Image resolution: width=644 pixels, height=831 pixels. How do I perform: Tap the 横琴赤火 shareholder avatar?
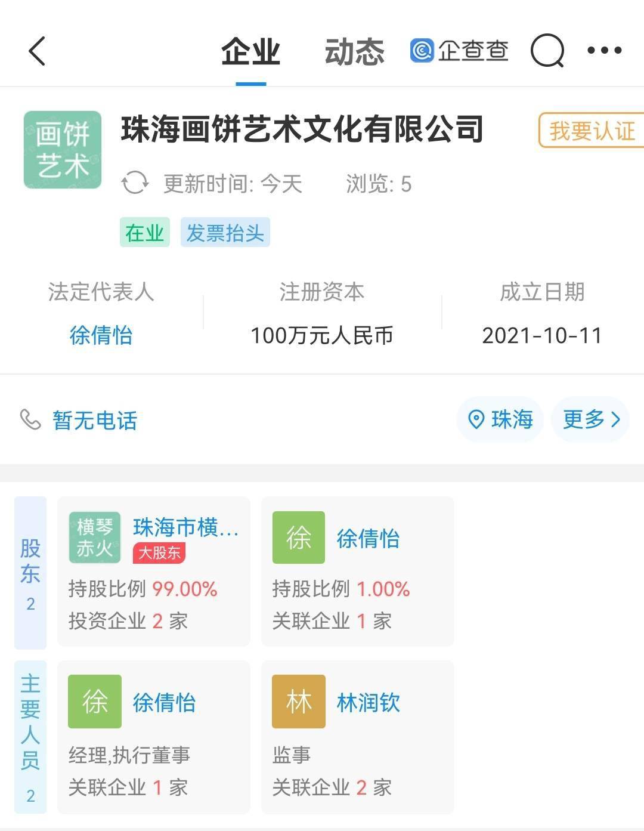(94, 537)
